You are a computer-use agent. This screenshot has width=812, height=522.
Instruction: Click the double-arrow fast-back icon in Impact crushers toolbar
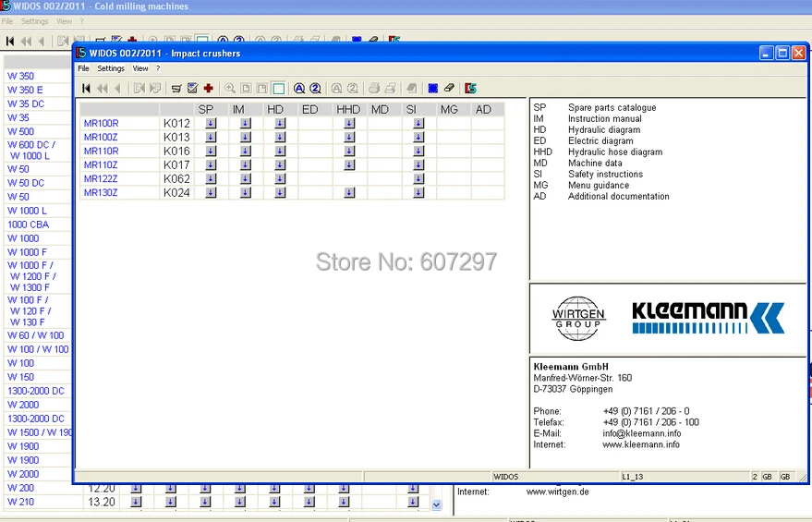[x=102, y=89]
